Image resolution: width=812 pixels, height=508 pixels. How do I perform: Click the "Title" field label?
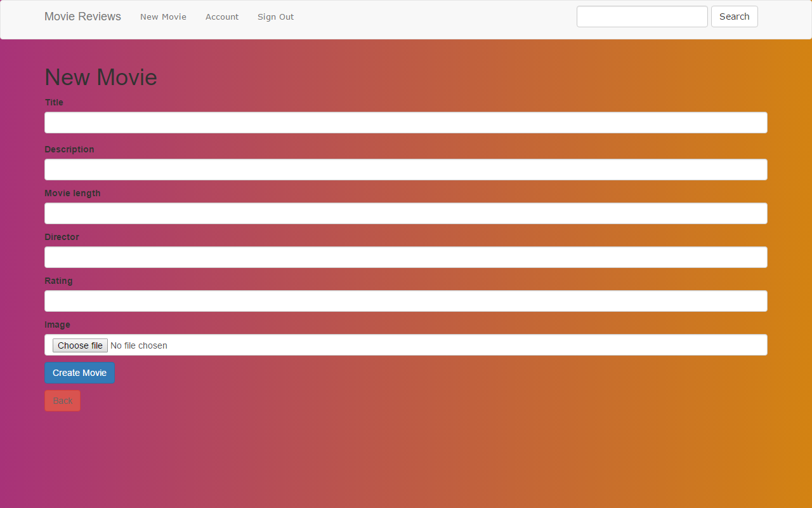tap(54, 102)
